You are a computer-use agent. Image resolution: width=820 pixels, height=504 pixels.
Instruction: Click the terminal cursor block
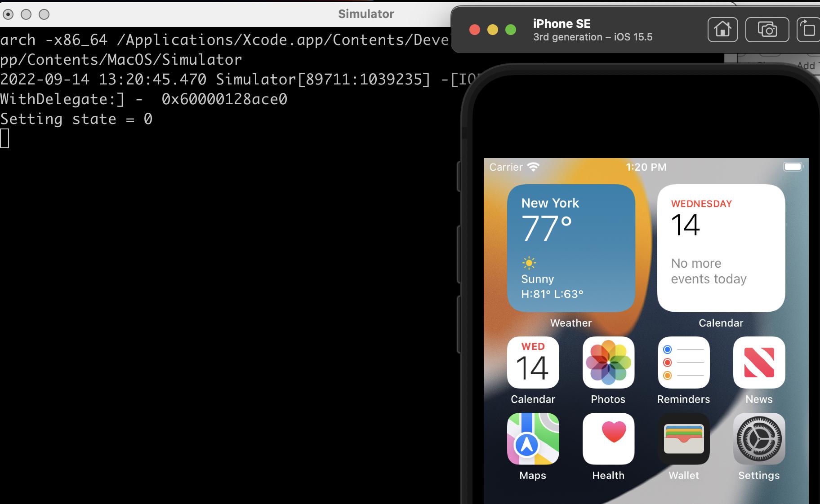coord(4,138)
